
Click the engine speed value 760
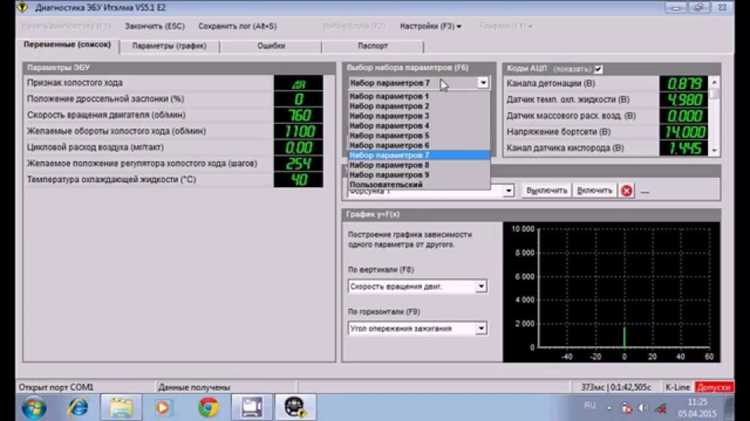tap(298, 115)
